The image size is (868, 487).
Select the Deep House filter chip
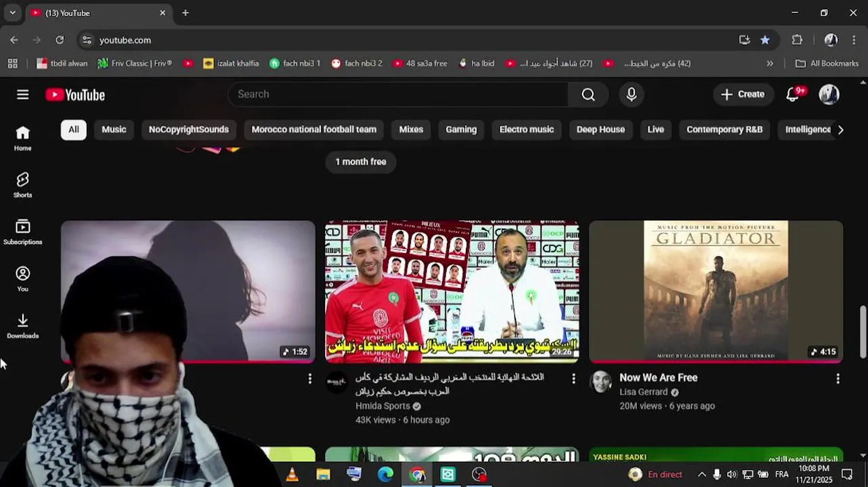tap(600, 129)
